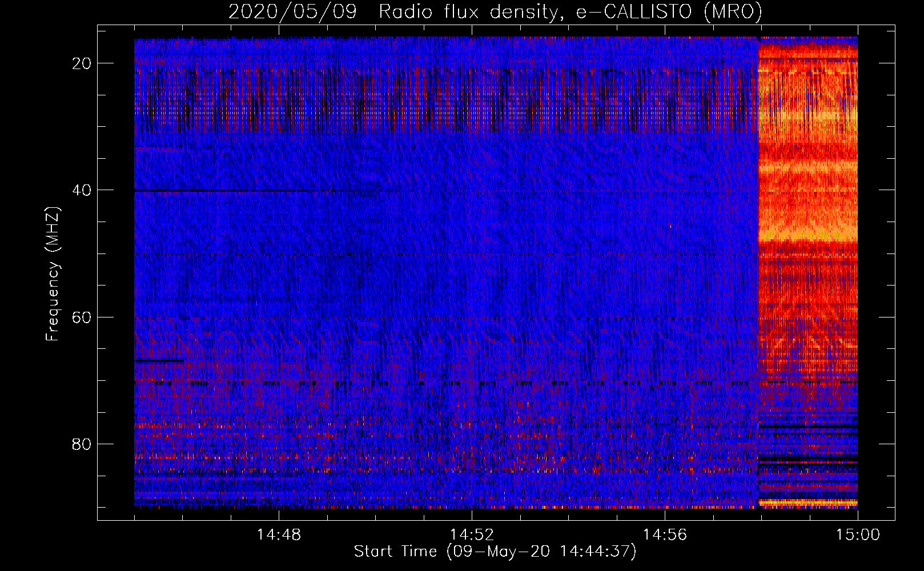Viewport: 924px width, 571px height.
Task: Click the '14:52' time tick label
Action: tap(472, 535)
